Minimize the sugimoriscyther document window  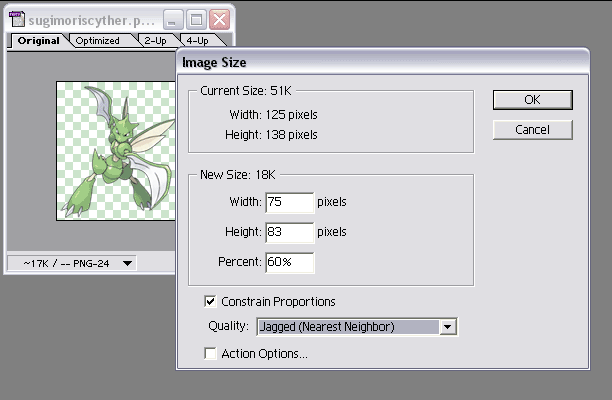click(173, 20)
